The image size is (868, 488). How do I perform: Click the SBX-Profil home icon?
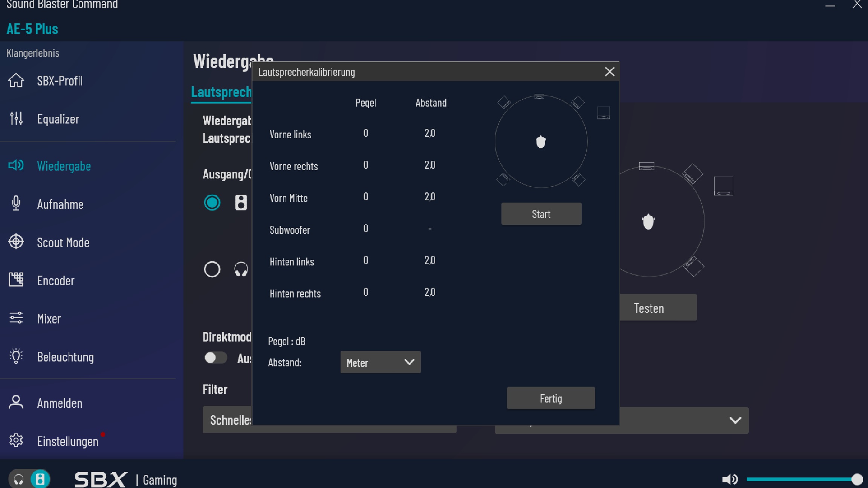(16, 81)
